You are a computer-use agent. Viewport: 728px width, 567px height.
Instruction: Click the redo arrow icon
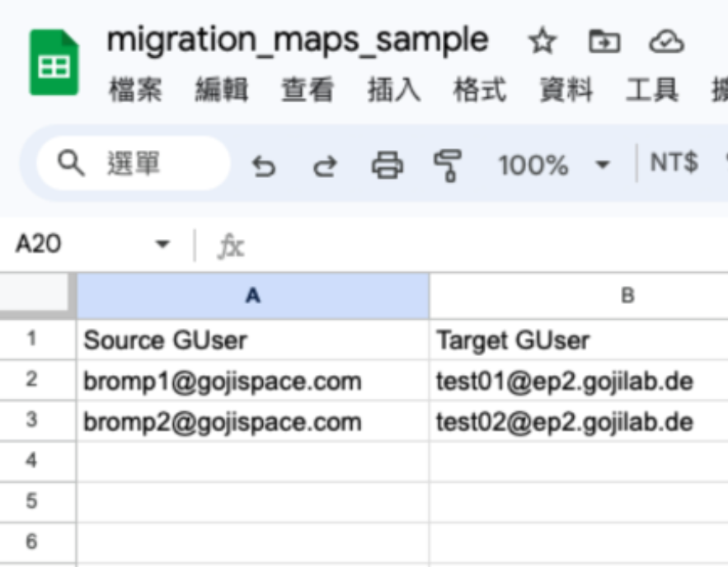(325, 166)
